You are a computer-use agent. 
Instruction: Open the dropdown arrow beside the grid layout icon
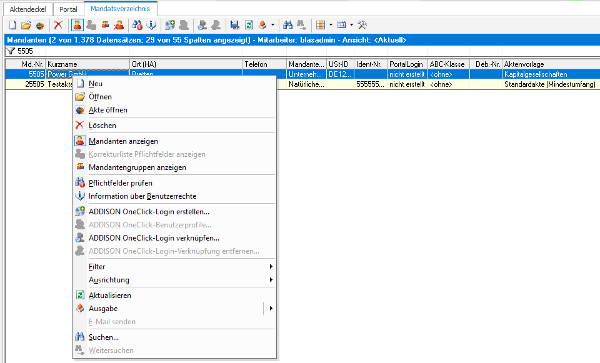click(331, 25)
